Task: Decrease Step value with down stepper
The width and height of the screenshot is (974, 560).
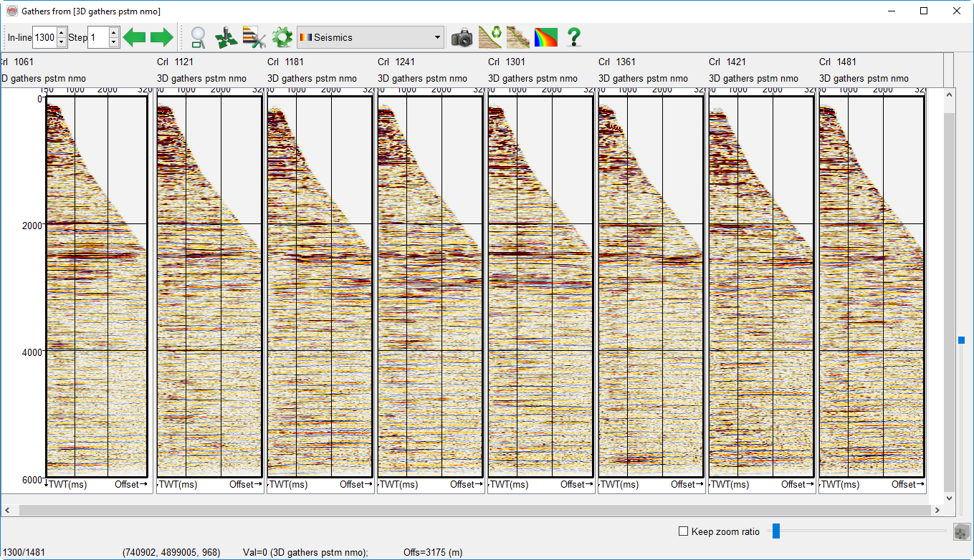Action: (114, 42)
